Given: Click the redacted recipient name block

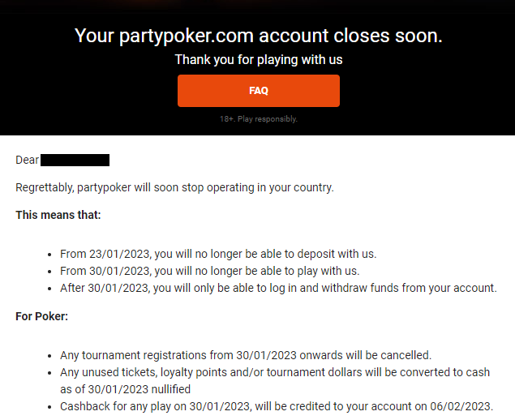Looking at the screenshot, I should point(75,160).
